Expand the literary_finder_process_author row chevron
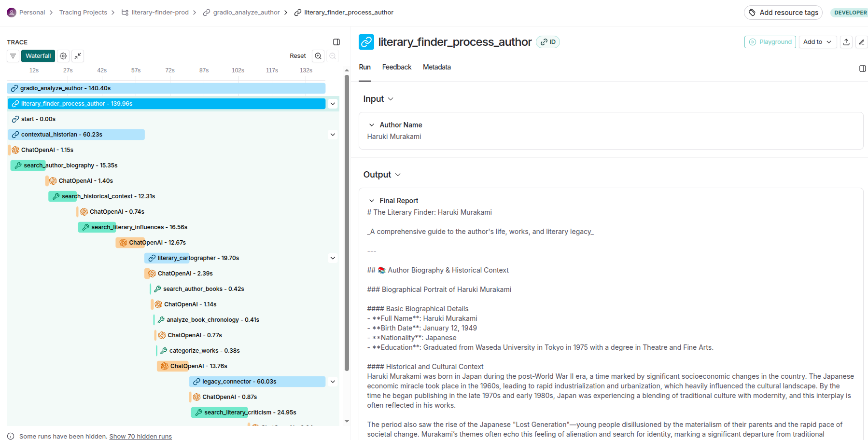 [x=333, y=103]
